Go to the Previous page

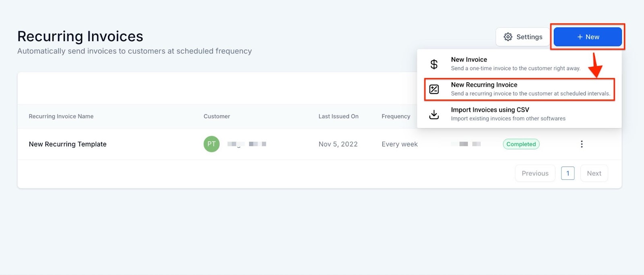(x=535, y=173)
